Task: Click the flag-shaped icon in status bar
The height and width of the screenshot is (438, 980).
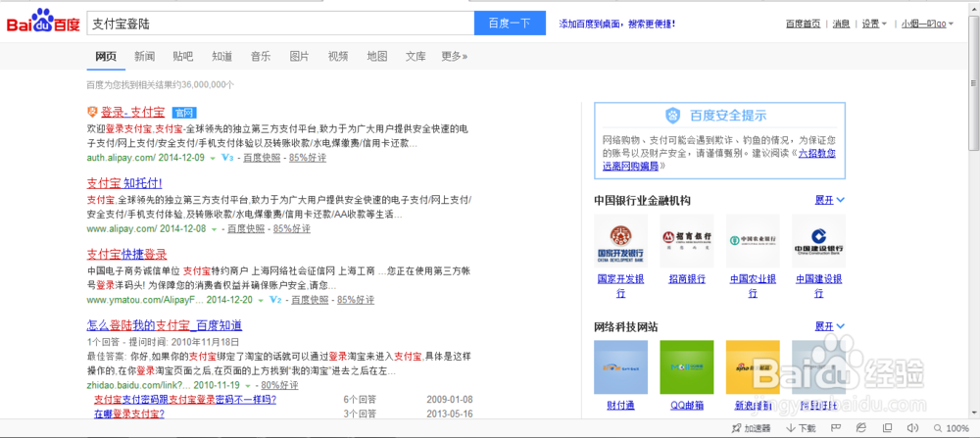Action: [834, 428]
